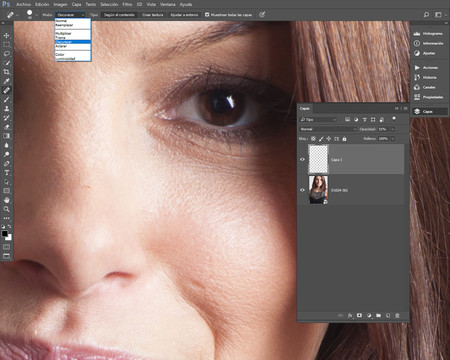Select the Clone Stamp tool
This screenshot has height=360, width=450.
[6, 109]
